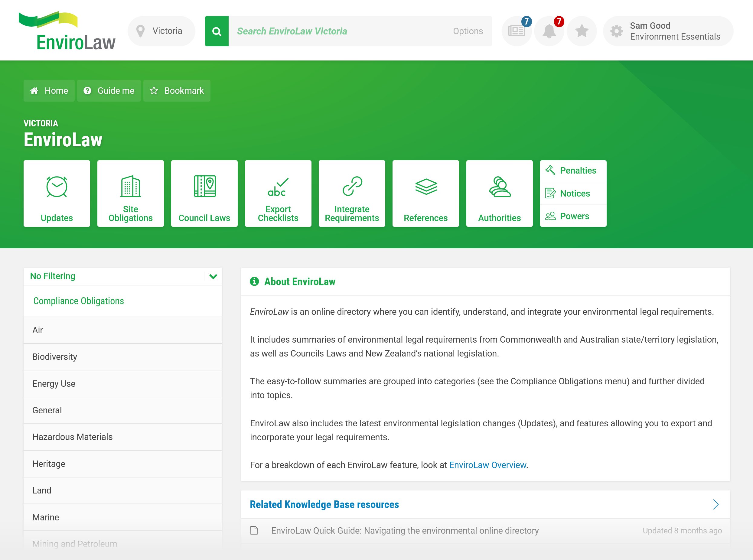Open Guide me help
Image resolution: width=753 pixels, height=560 pixels.
click(x=109, y=90)
